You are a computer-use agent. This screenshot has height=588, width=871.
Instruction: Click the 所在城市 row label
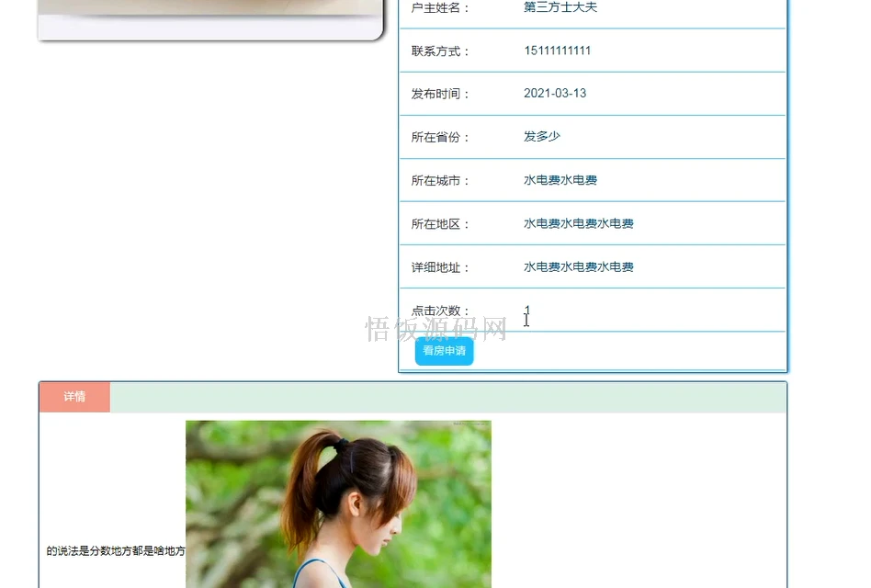[438, 179]
